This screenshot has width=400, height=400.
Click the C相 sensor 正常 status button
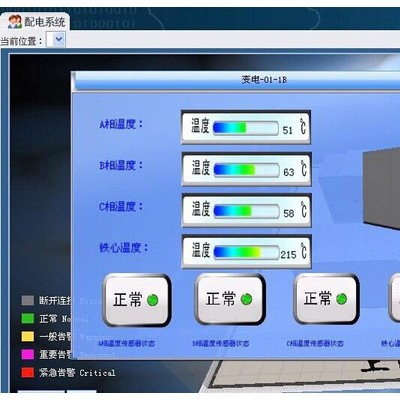(326, 299)
